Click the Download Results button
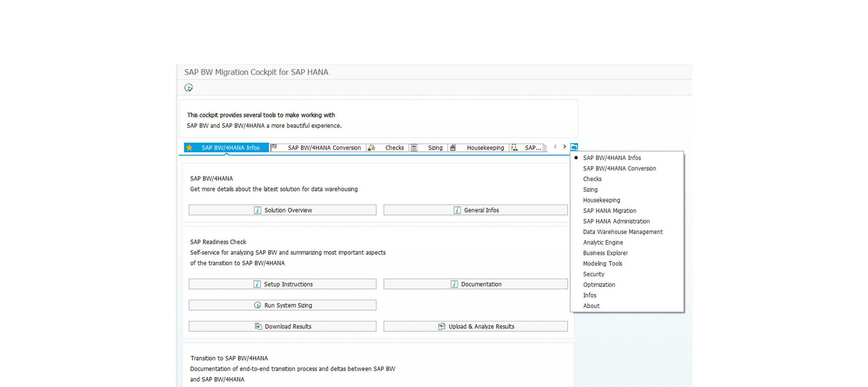This screenshot has height=387, width=868. [282, 326]
